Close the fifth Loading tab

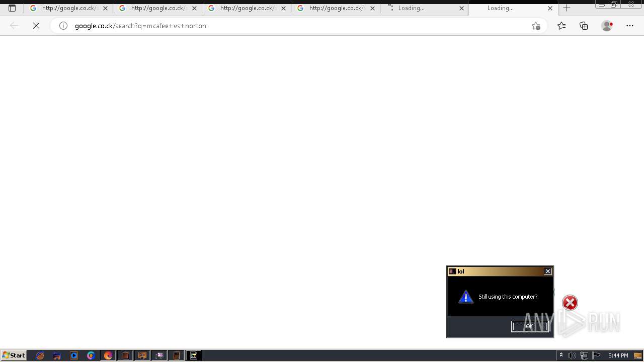461,8
